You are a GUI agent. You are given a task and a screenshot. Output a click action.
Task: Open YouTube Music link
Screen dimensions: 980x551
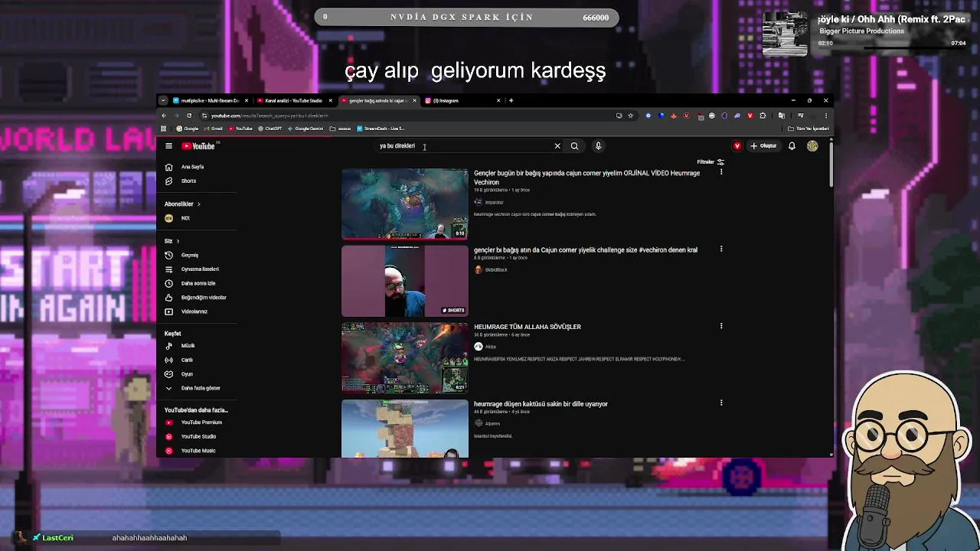(198, 451)
